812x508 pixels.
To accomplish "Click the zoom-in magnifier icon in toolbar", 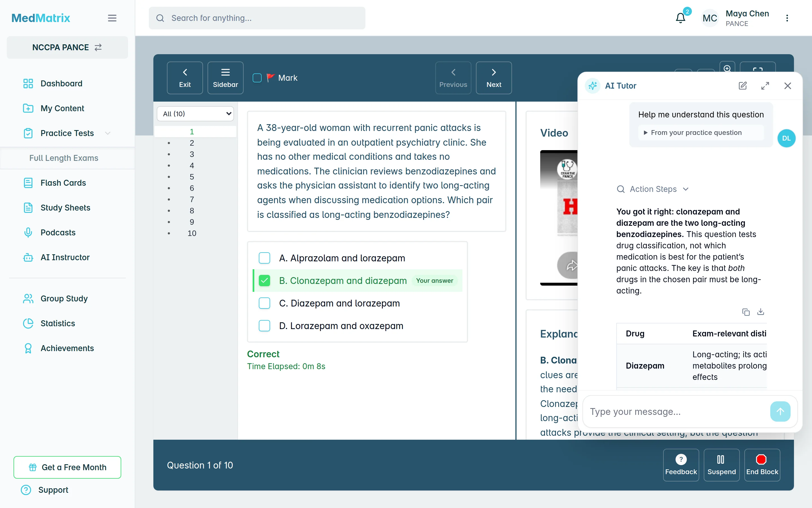I will [x=727, y=69].
